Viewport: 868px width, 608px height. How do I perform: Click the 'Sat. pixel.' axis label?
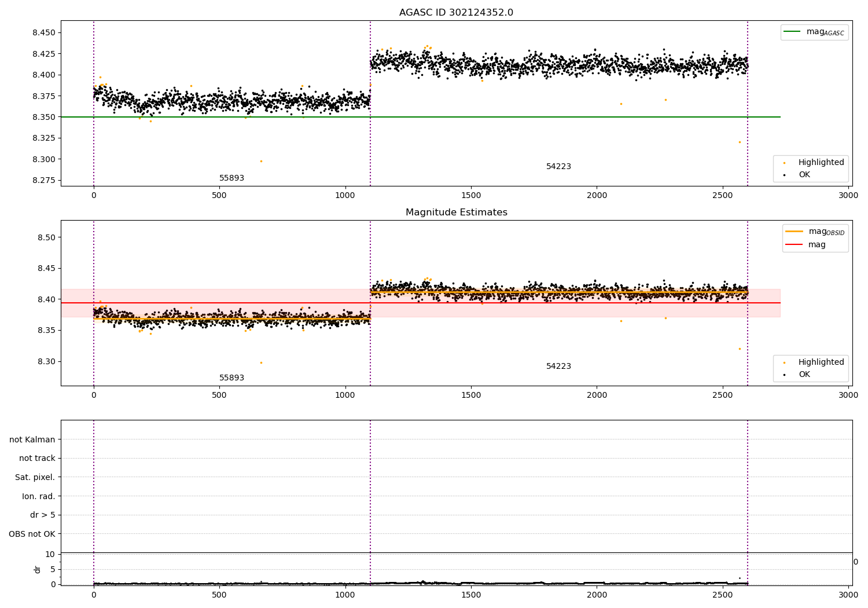click(35, 477)
